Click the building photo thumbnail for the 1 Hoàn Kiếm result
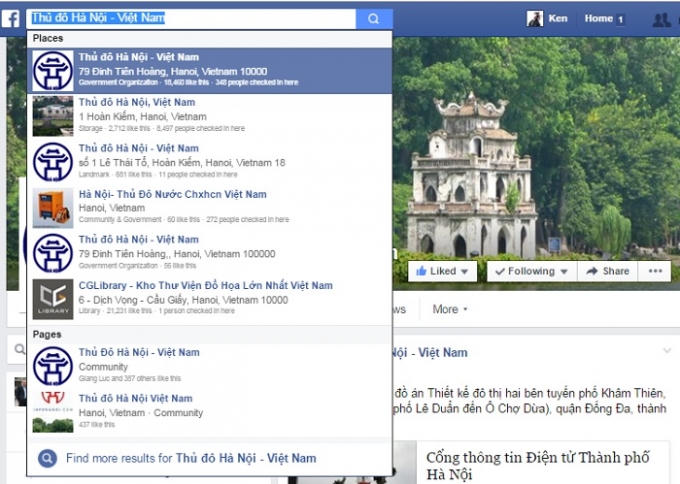 [53, 116]
